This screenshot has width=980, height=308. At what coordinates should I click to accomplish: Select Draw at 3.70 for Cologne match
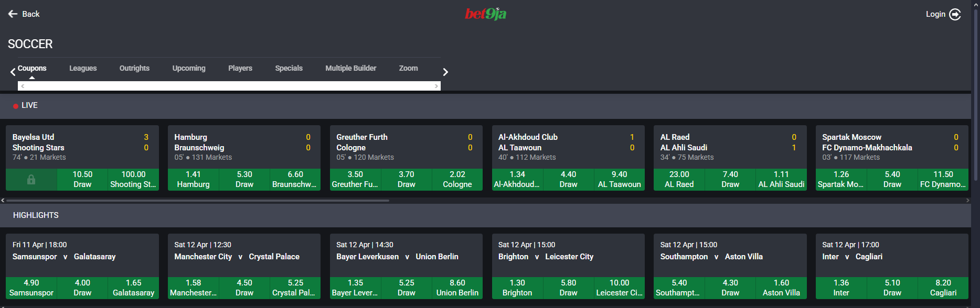[x=407, y=180]
